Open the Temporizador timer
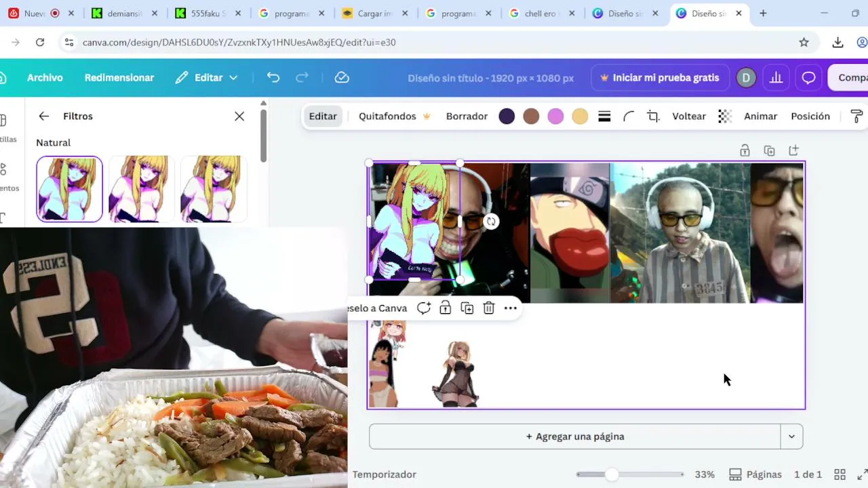 tap(384, 474)
